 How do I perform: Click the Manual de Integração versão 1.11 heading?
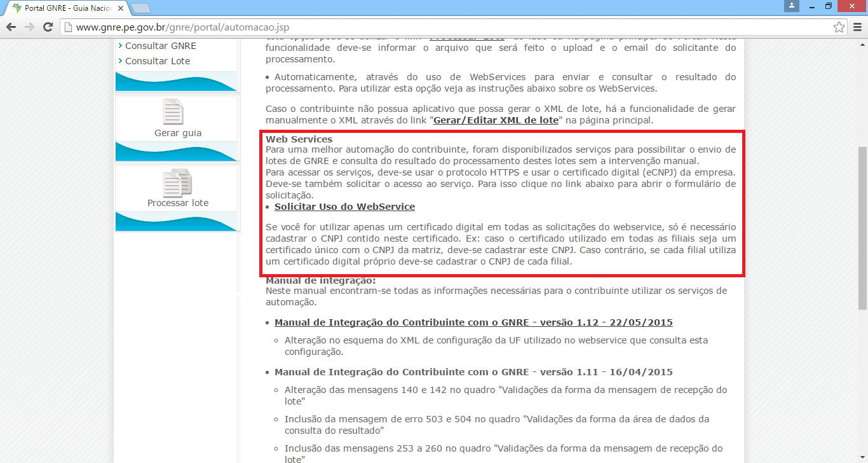pos(473,372)
